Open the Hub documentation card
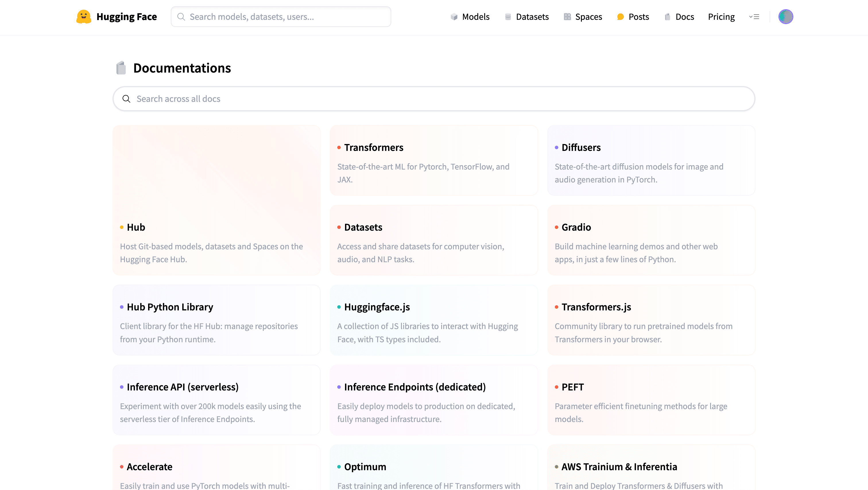 [x=216, y=200]
